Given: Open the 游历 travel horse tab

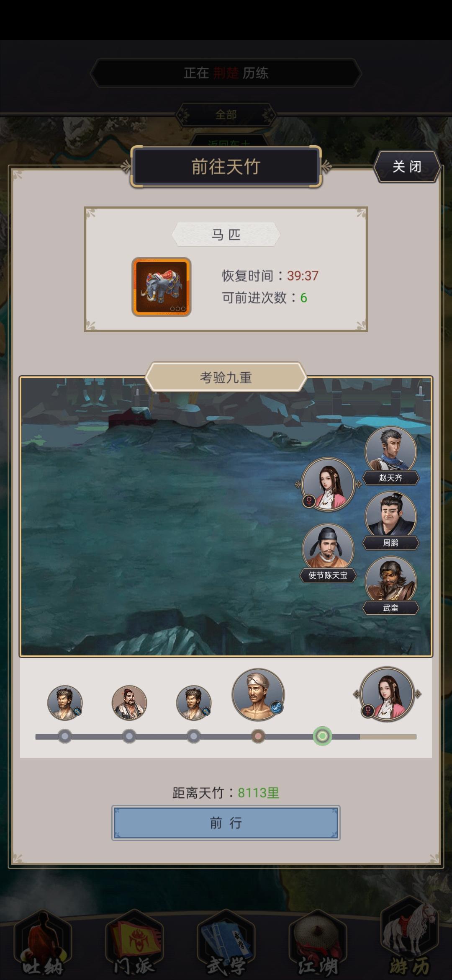Looking at the screenshot, I should [x=410, y=942].
